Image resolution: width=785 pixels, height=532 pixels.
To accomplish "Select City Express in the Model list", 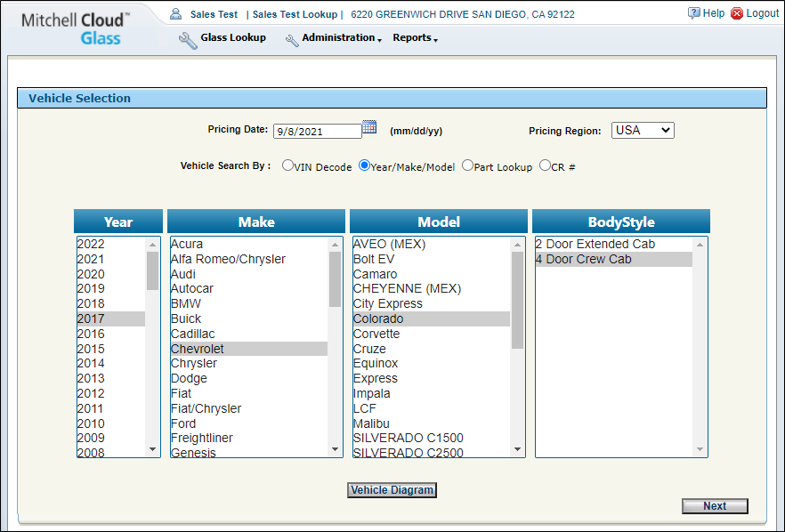I will (432, 303).
